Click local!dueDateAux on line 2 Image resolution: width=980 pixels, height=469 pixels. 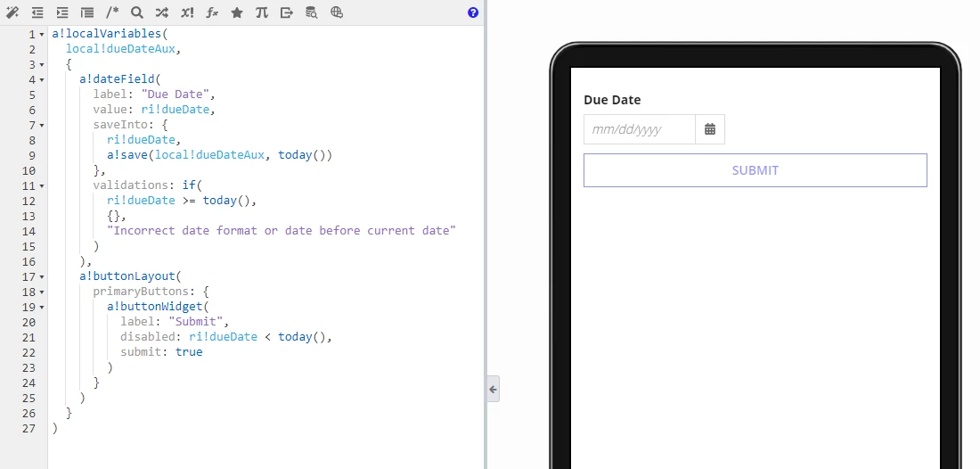point(120,49)
